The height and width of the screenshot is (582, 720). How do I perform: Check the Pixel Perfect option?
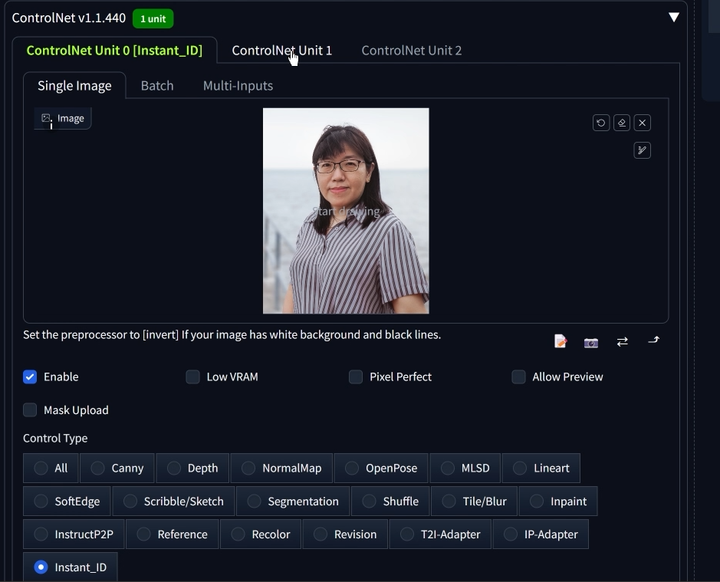(356, 377)
